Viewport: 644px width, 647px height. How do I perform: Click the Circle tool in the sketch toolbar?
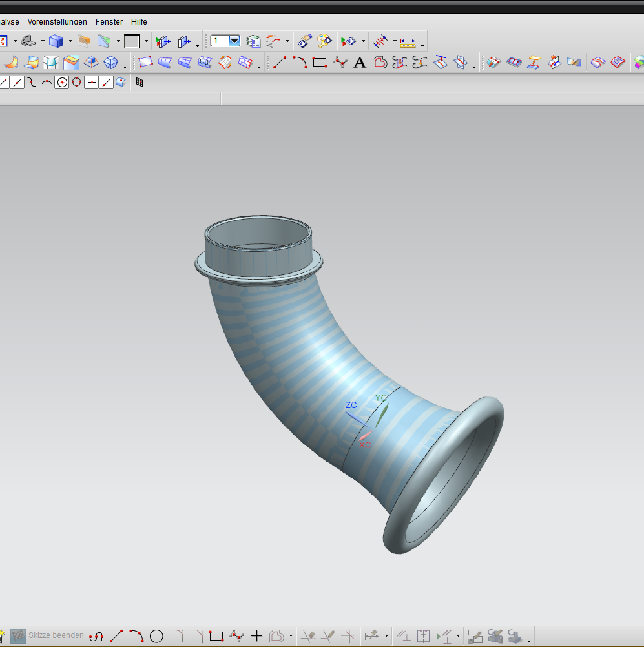coord(156,636)
